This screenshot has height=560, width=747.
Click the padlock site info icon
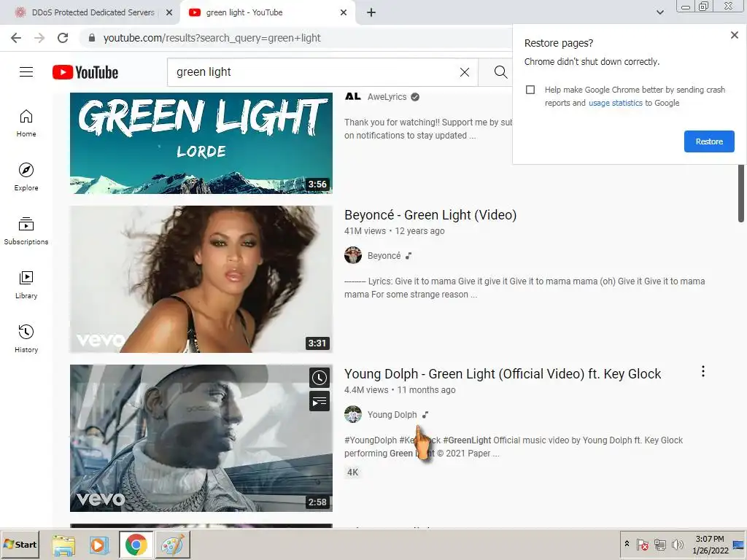coord(92,38)
